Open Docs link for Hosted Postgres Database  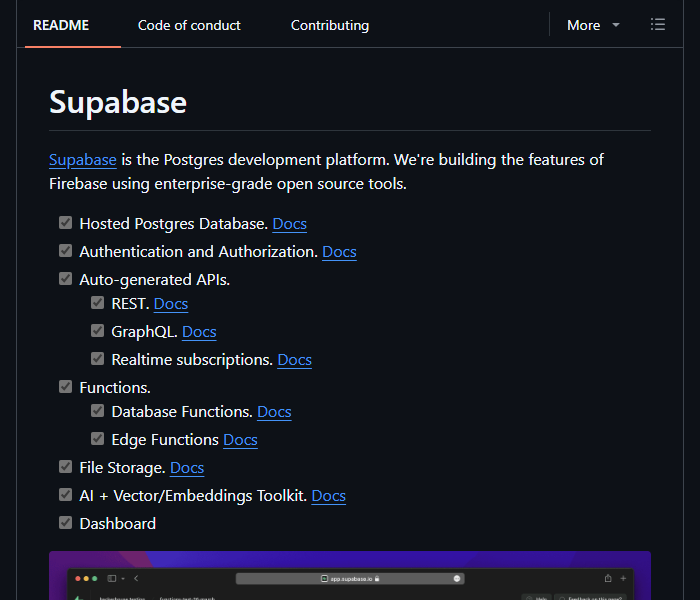(289, 224)
